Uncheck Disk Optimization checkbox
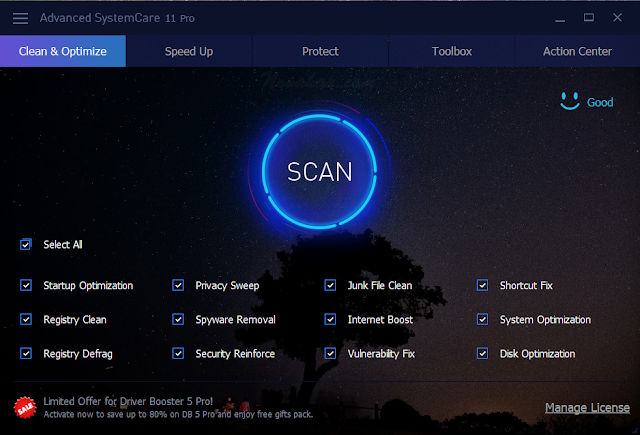The width and height of the screenshot is (640, 435). (x=482, y=353)
